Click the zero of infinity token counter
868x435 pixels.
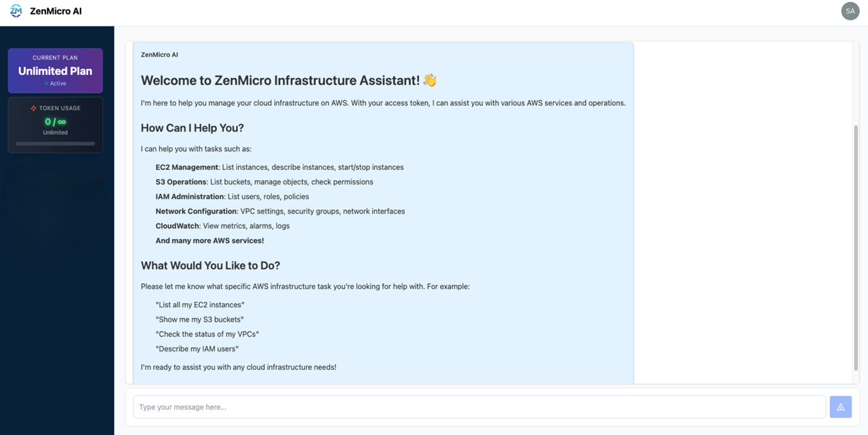pyautogui.click(x=55, y=121)
